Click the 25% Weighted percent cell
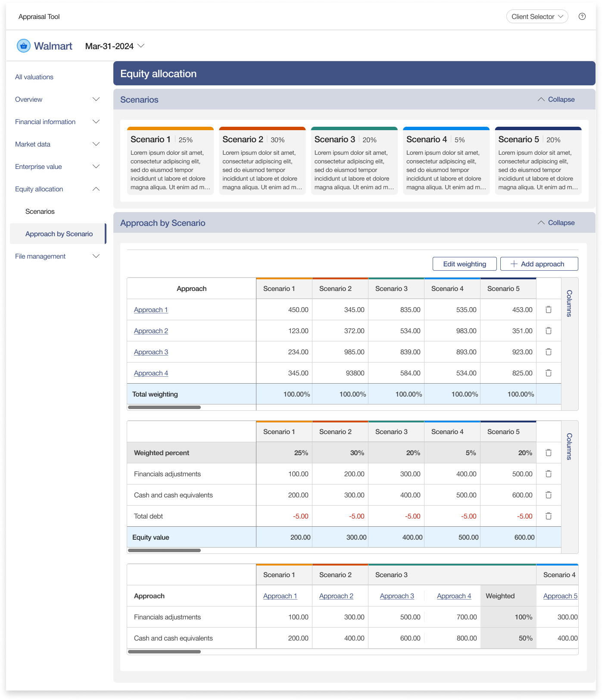Viewport: 602px width, 700px height. (x=284, y=453)
